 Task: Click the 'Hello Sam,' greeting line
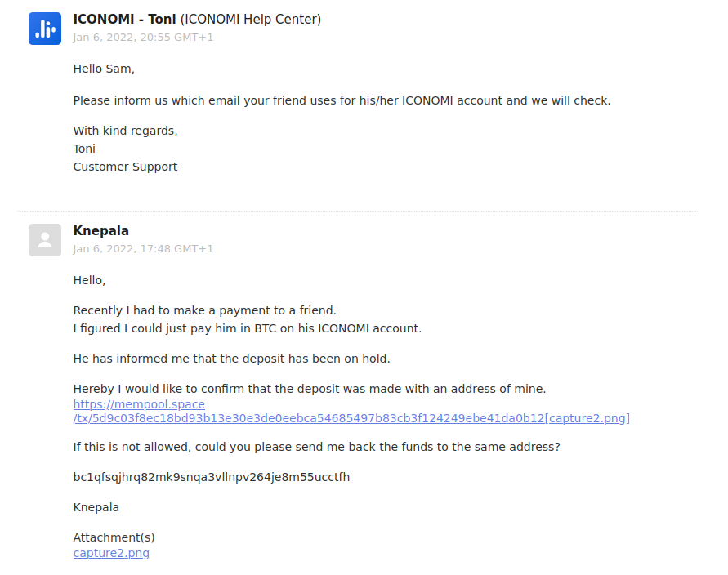[104, 69]
